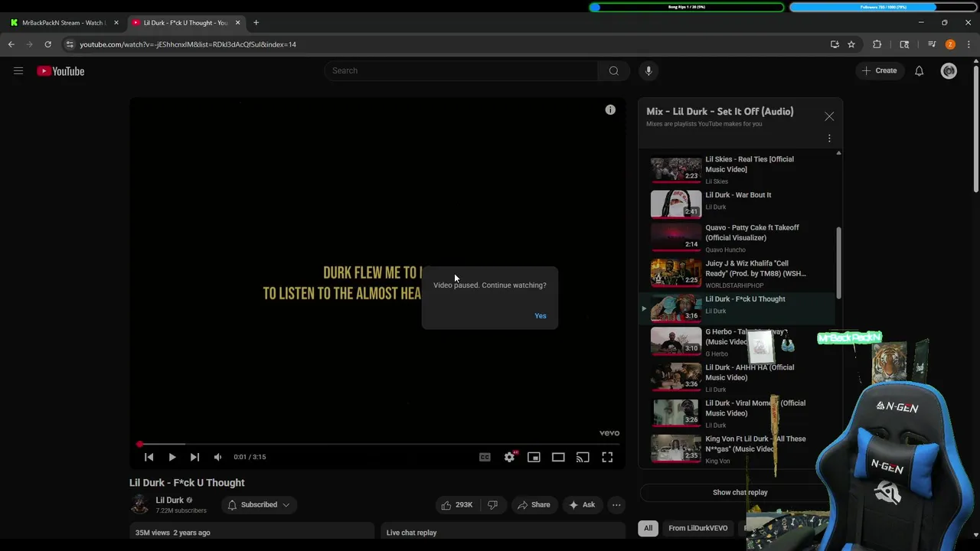
Task: Dislike the video
Action: click(x=493, y=505)
